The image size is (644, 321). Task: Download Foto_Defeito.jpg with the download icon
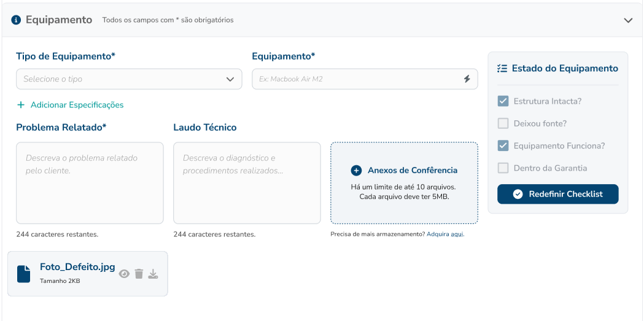(x=153, y=274)
